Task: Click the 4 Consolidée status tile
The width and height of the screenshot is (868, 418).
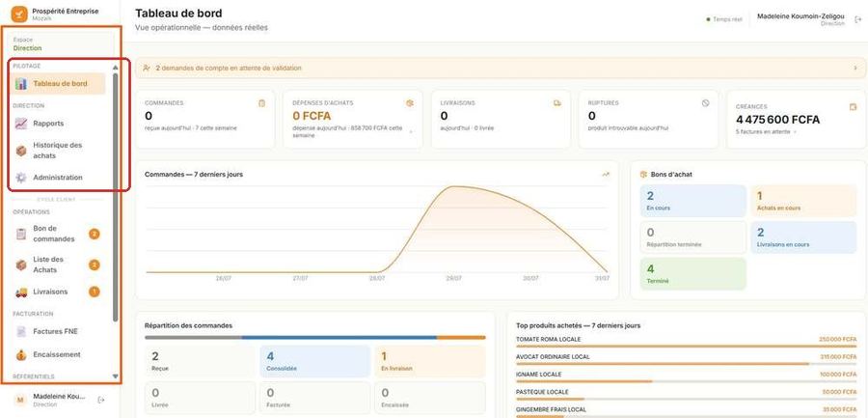Action: (315, 361)
